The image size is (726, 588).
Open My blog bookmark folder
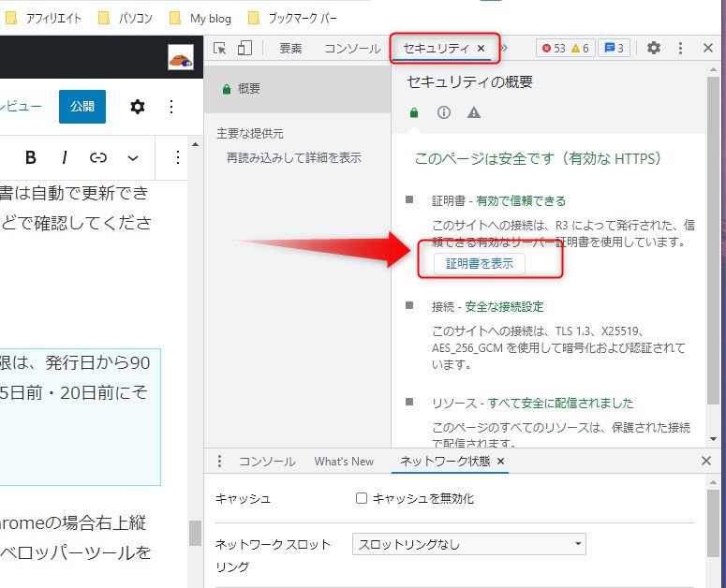(200, 19)
